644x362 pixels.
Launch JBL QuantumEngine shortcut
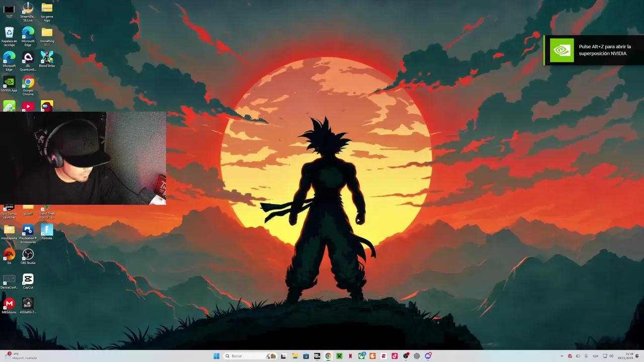28,61
